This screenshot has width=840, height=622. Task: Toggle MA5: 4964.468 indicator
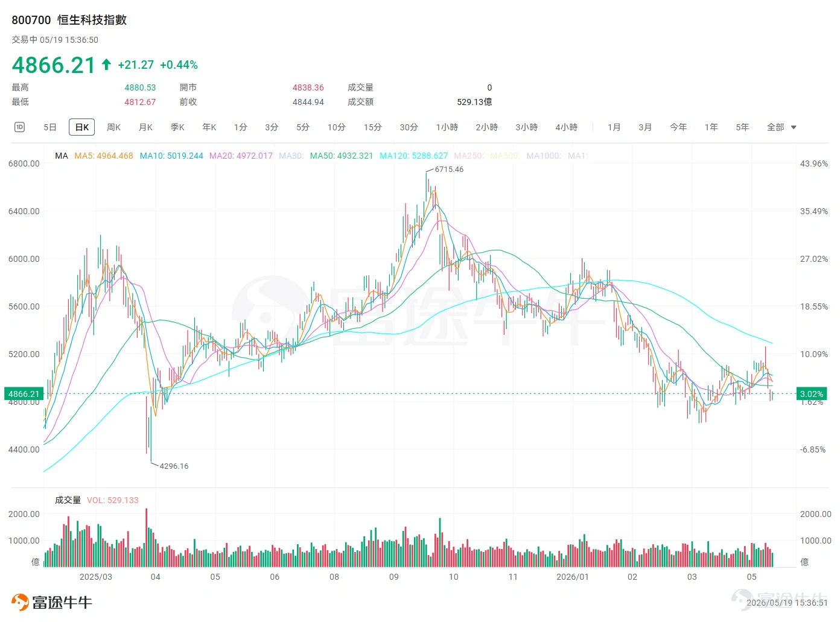point(104,156)
